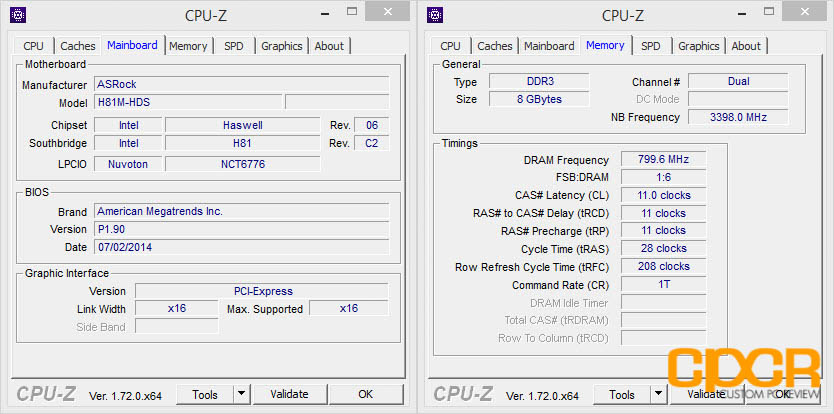Viewport: 834px width, 414px height.
Task: Click the Tools button in right window
Action: [x=622, y=394]
